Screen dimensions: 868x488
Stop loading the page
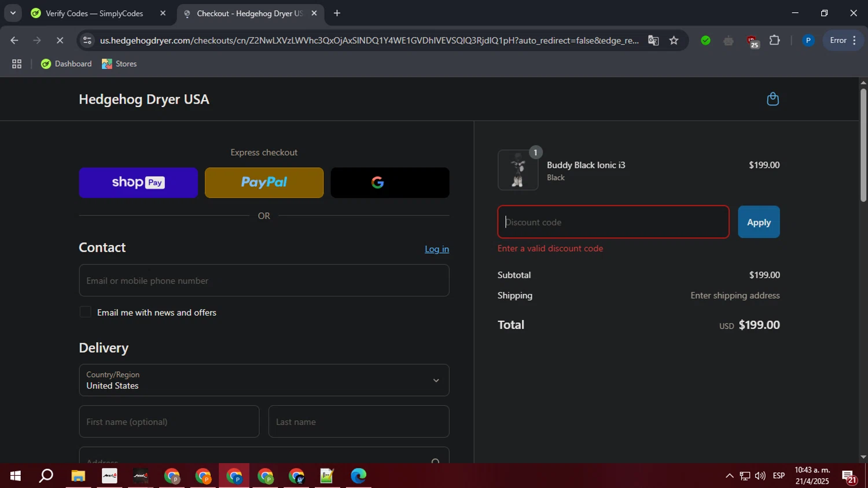(x=60, y=41)
